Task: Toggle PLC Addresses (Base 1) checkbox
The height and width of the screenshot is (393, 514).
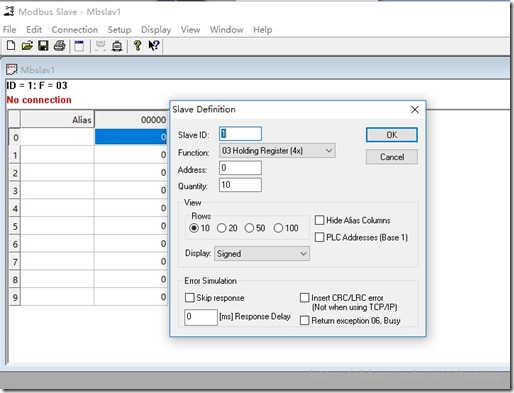Action: click(319, 237)
